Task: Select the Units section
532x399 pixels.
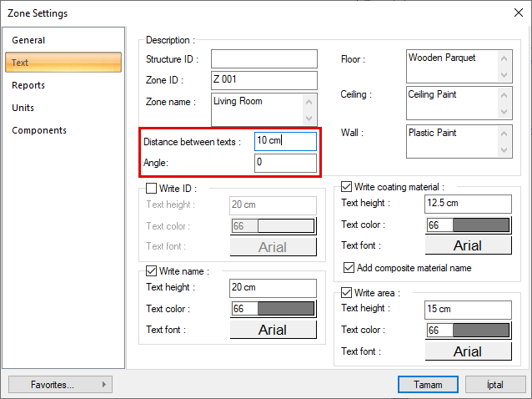Action: pyautogui.click(x=23, y=108)
